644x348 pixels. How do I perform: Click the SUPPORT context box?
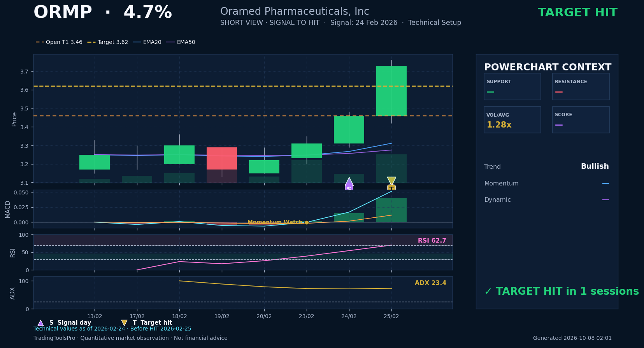(x=512, y=87)
